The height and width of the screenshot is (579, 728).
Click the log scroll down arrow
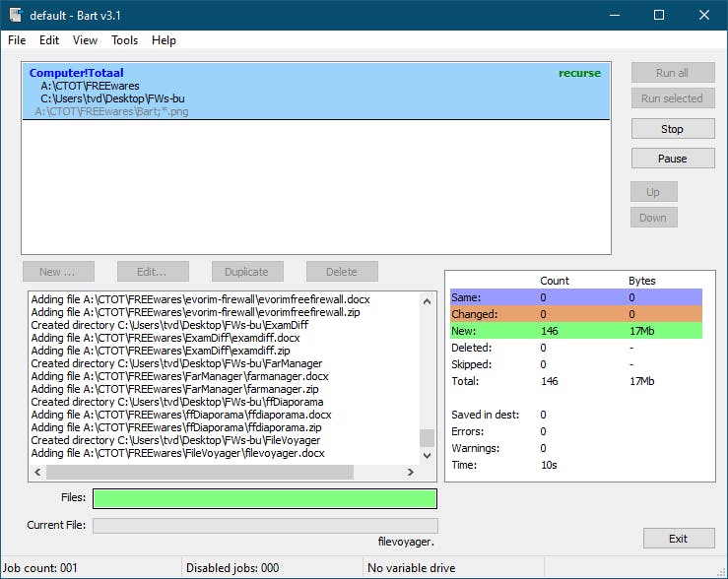(428, 456)
